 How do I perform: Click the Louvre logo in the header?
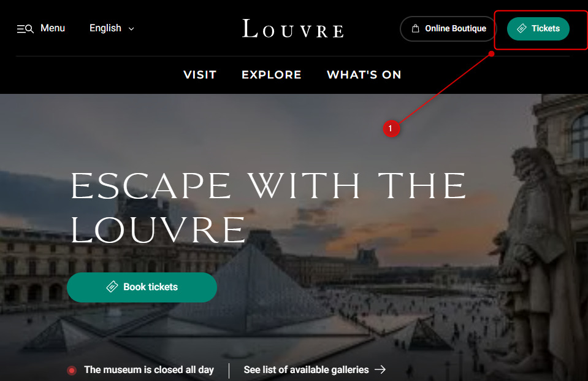tap(293, 28)
